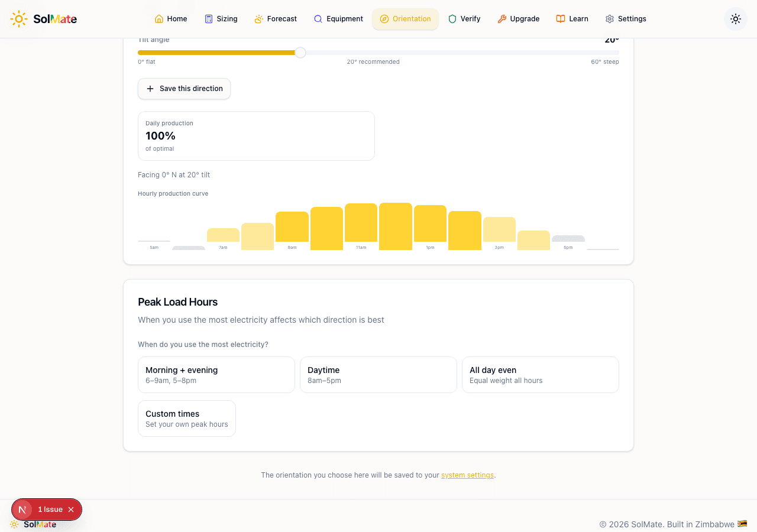
Task: Dismiss the 1 Issue badge
Action: tap(71, 510)
